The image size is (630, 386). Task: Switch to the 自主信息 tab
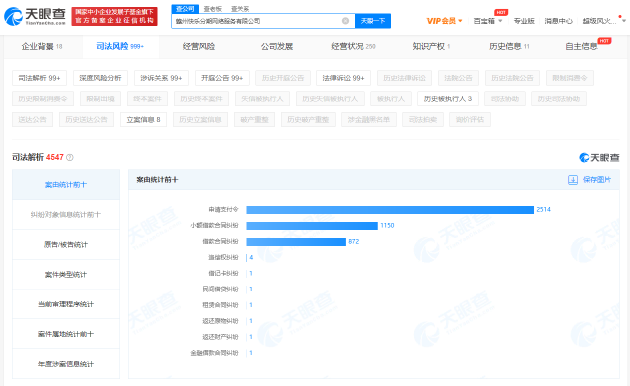[x=581, y=47]
